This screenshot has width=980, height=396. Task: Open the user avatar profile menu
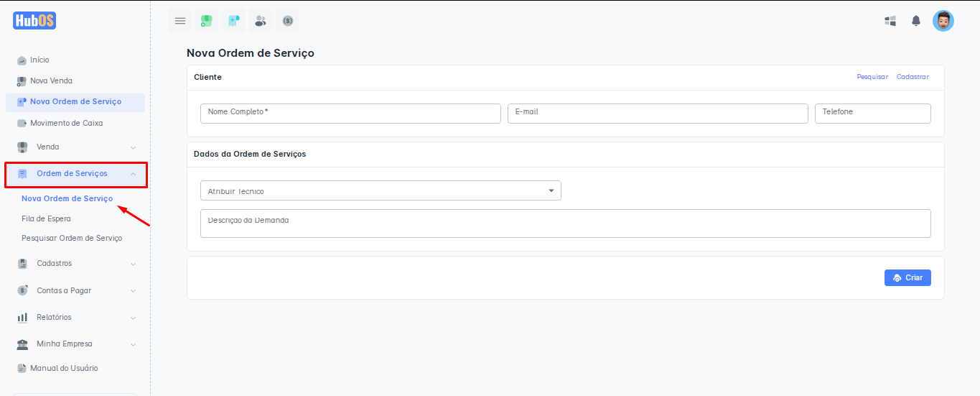pyautogui.click(x=943, y=21)
